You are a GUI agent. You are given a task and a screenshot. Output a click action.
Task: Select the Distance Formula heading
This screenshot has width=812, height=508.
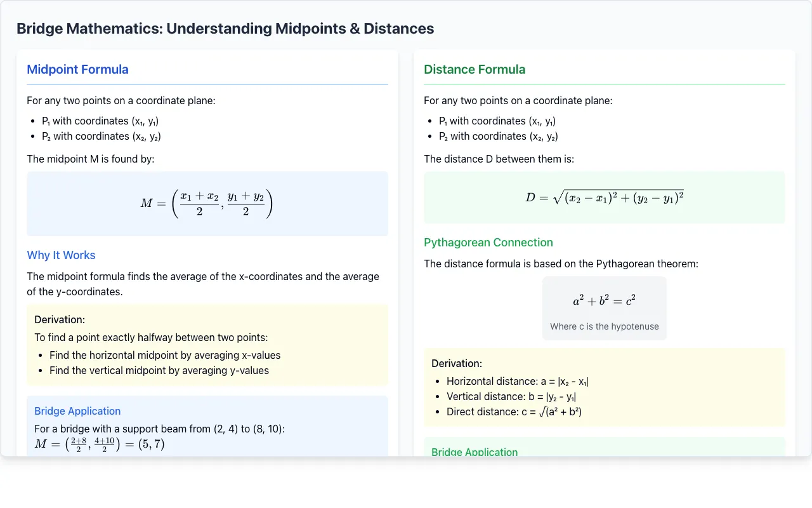475,69
